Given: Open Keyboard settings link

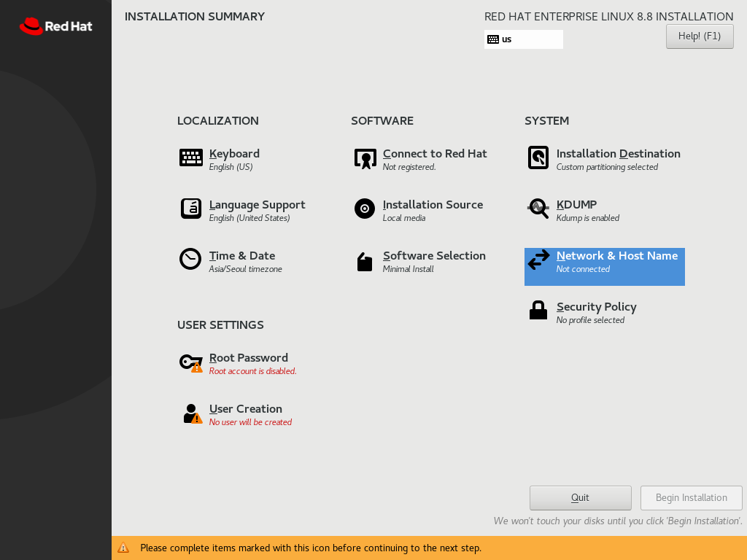Looking at the screenshot, I should click(234, 153).
